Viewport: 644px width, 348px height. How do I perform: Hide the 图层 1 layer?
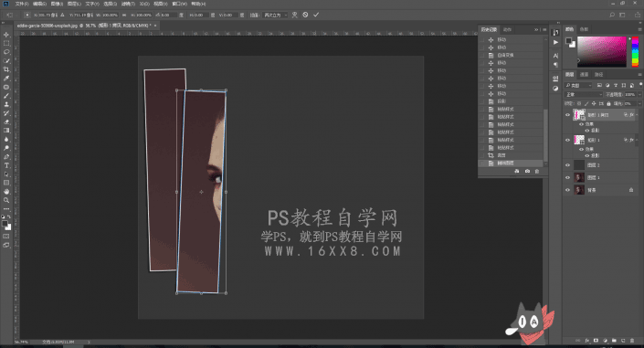click(568, 177)
